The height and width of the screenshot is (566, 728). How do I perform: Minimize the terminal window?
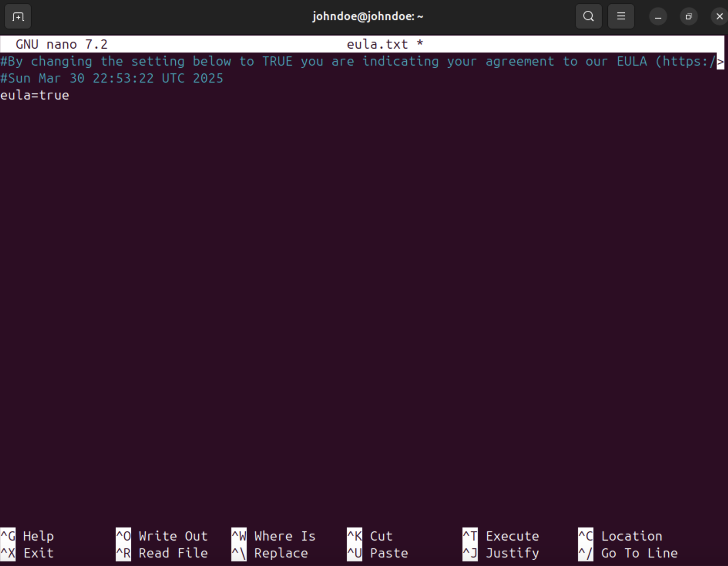click(658, 17)
